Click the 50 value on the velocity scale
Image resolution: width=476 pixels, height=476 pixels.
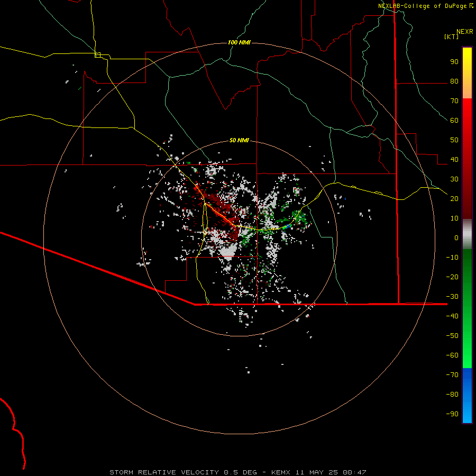(x=454, y=140)
